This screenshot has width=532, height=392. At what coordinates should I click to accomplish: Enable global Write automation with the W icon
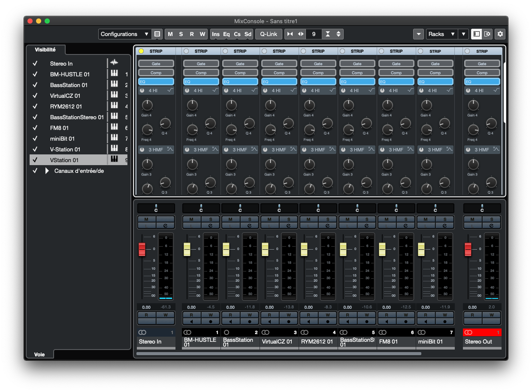(x=202, y=34)
